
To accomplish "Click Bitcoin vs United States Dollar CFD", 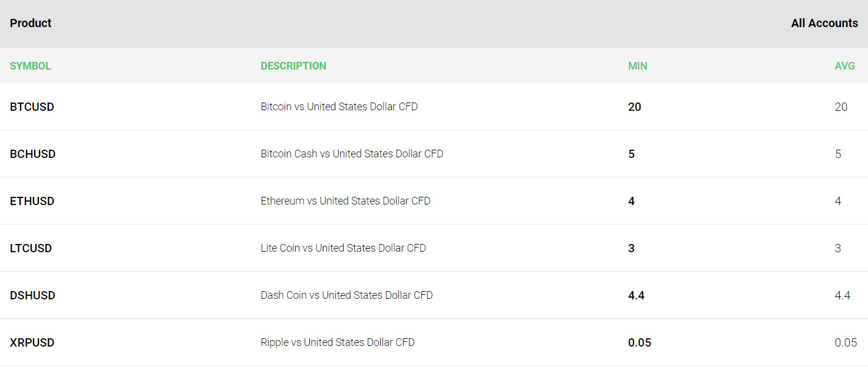I will [339, 107].
